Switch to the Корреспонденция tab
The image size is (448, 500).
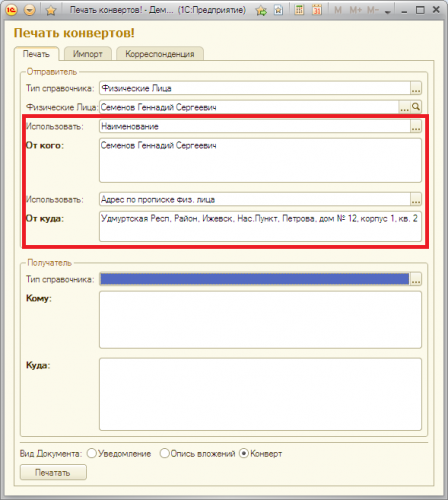(160, 54)
